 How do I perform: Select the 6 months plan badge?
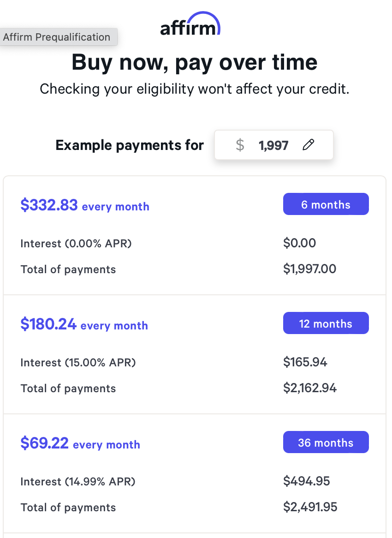(326, 204)
